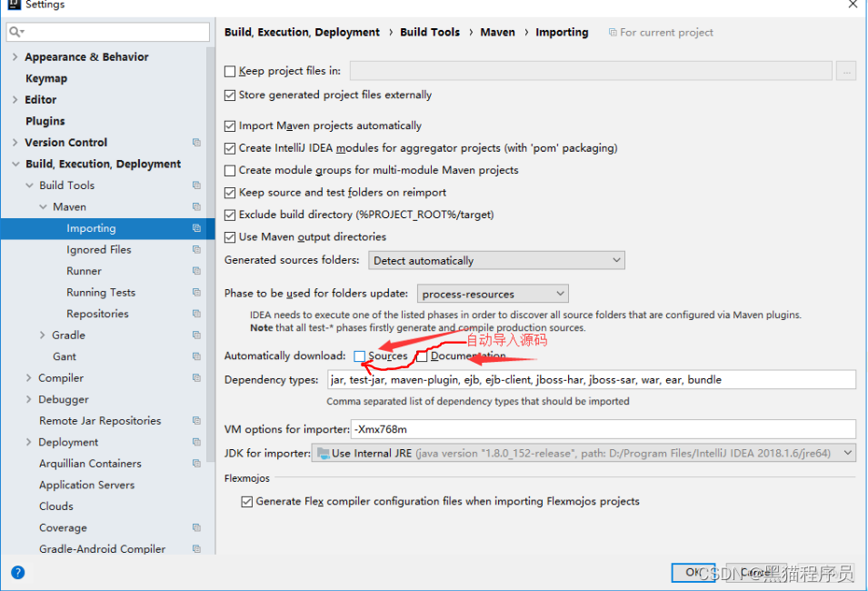
Task: Toggle Exclude build directory checkbox
Action: click(x=230, y=215)
